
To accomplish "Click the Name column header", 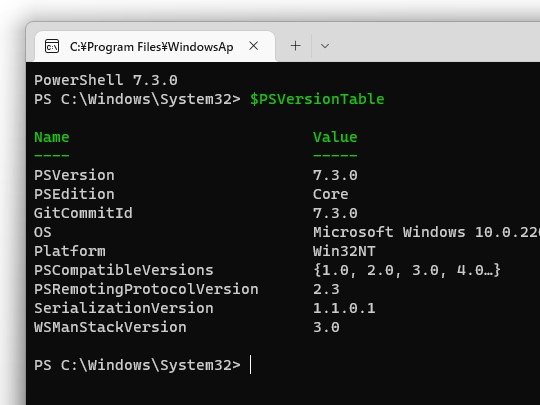I will (x=52, y=137).
